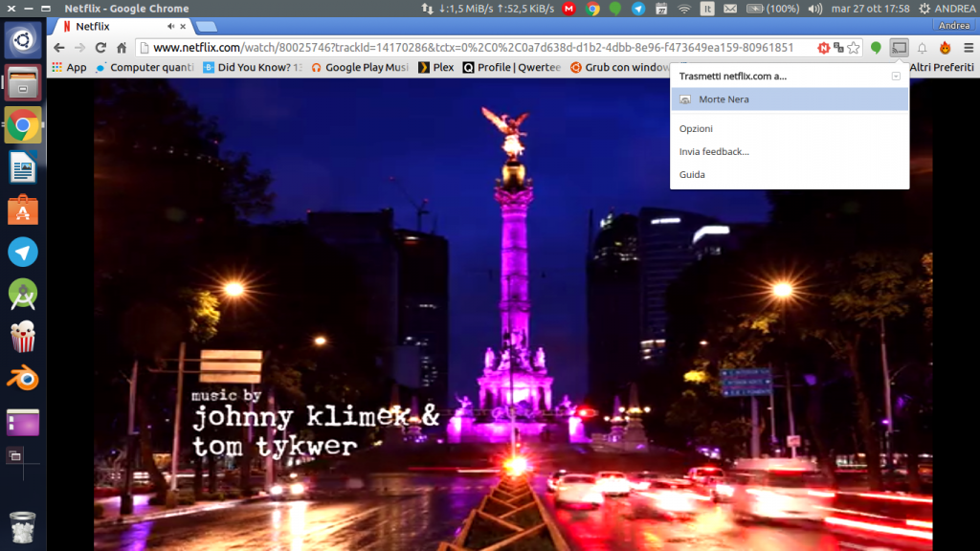
Task: Open the Grub con window bookmark
Action: tap(619, 68)
